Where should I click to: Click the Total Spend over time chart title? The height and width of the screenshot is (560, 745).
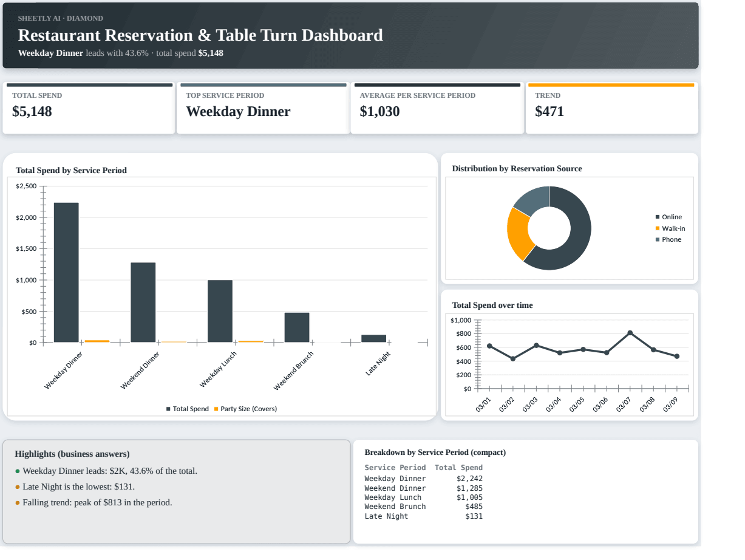(492, 306)
